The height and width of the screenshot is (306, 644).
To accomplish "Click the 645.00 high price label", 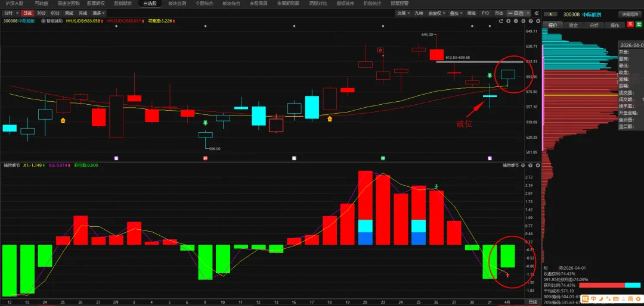I will (427, 35).
